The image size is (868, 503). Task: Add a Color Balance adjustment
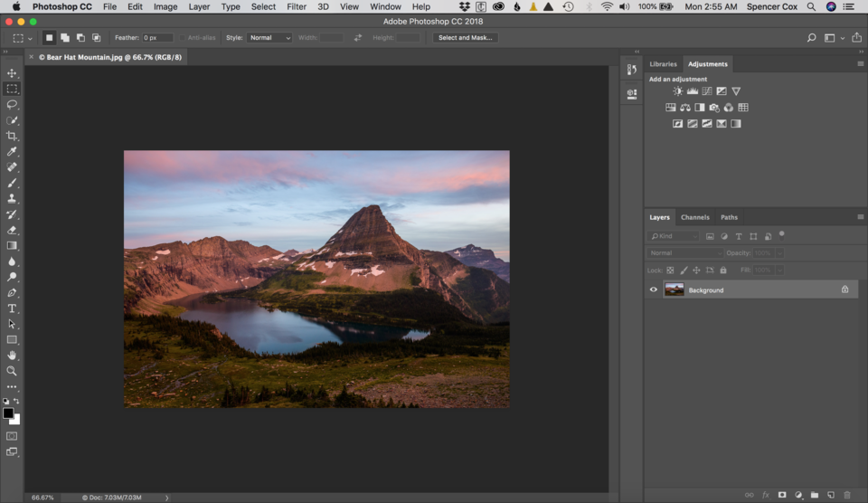coord(685,108)
